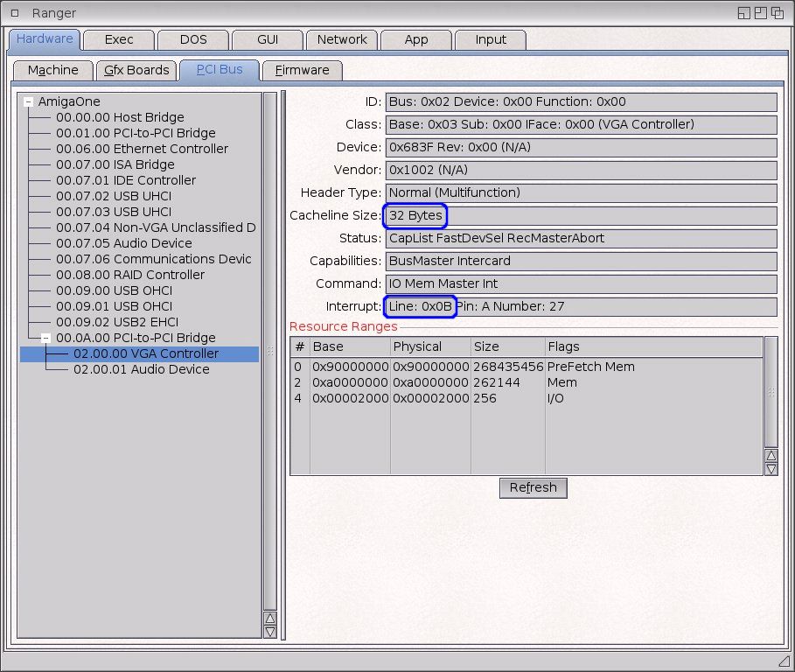Select resource row 4 I/O
This screenshot has height=672, width=795.
click(527, 398)
